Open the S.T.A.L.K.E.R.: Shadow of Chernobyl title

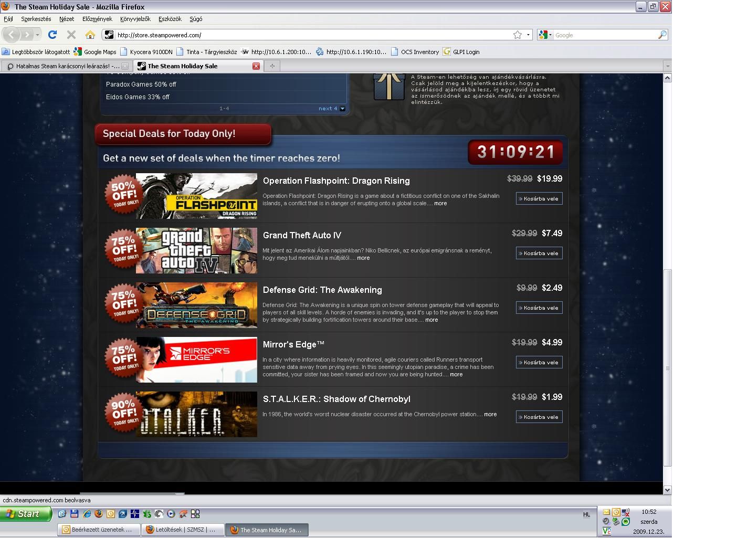pyautogui.click(x=336, y=399)
